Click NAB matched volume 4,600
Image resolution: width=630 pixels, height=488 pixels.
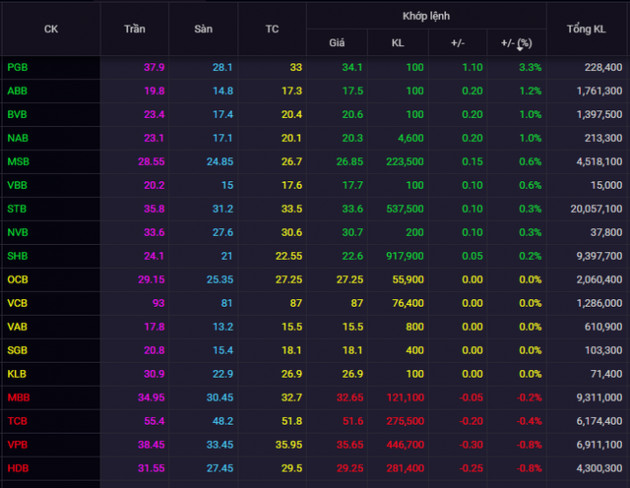[411, 138]
